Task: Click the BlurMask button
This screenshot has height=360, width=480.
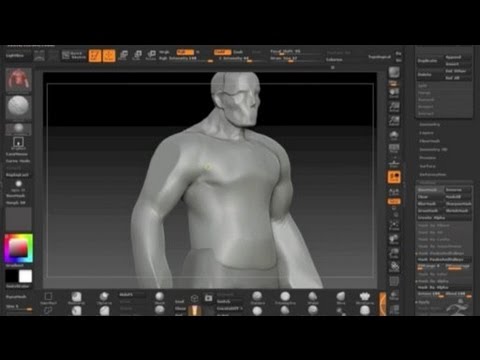Action: (430, 204)
